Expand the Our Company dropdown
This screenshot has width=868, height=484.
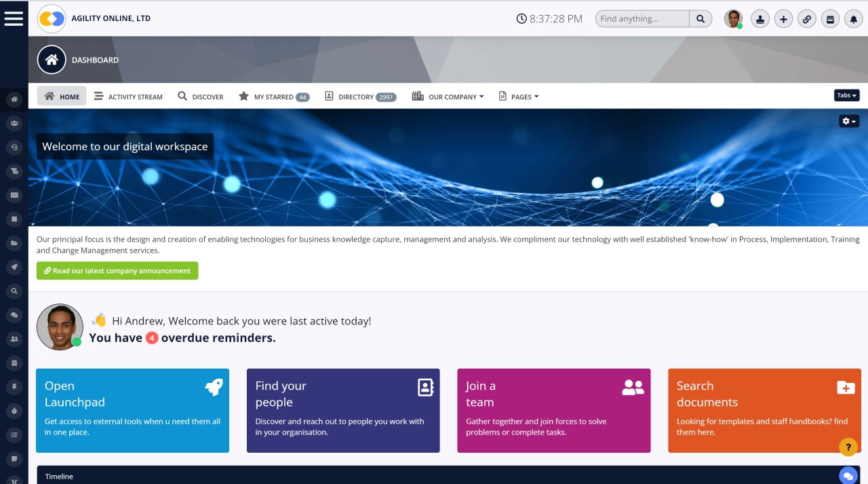pos(448,96)
